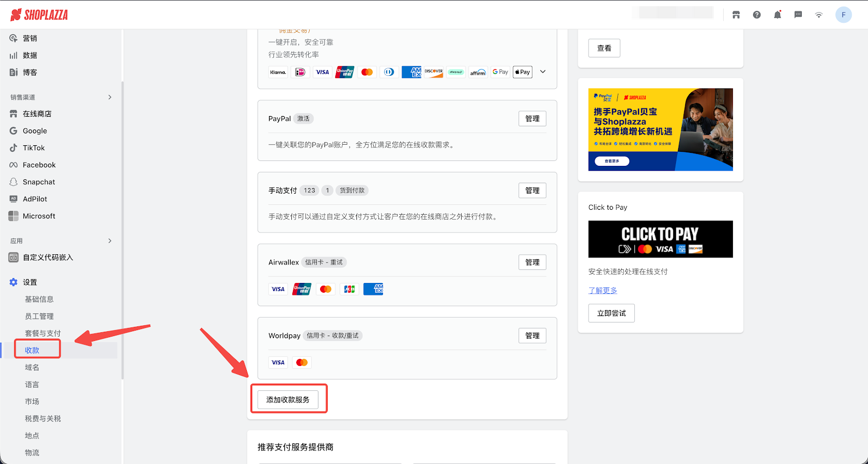Open 市场 settings page

pos(32,402)
